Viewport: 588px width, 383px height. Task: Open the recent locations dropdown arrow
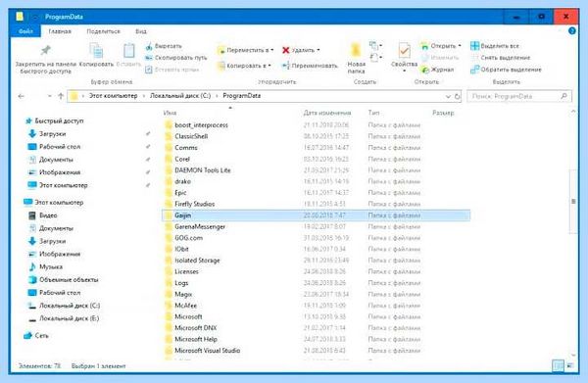50,96
